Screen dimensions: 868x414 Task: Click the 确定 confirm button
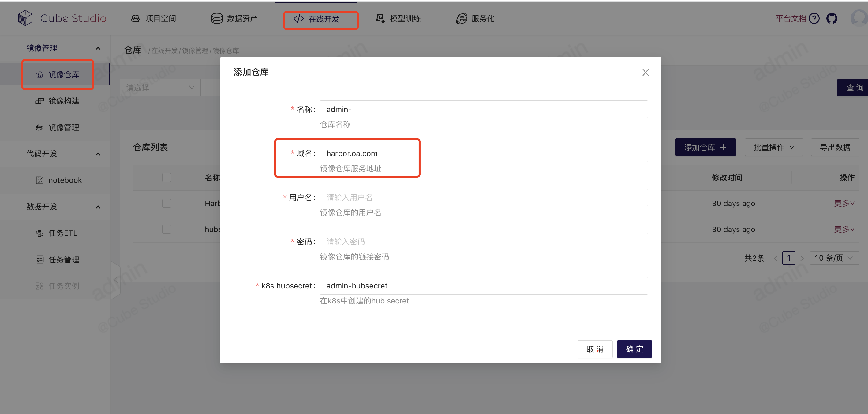click(x=634, y=349)
